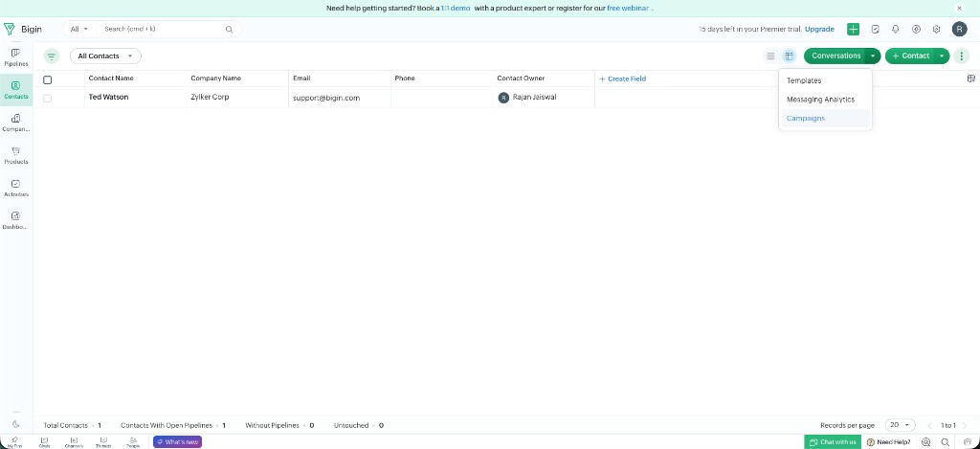Click the Email column header

point(301,79)
